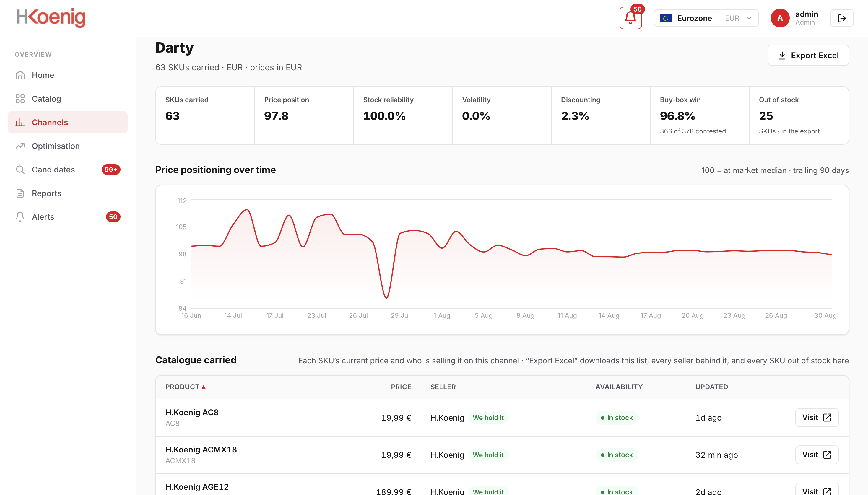Image resolution: width=868 pixels, height=495 pixels.
Task: Click the Discounting 2.3% value
Action: click(x=575, y=116)
